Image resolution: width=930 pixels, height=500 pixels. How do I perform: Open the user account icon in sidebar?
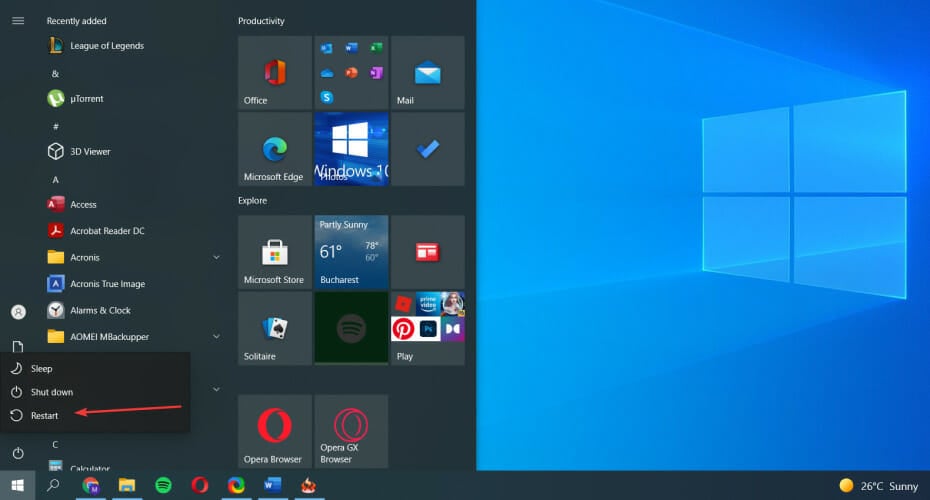[18, 312]
